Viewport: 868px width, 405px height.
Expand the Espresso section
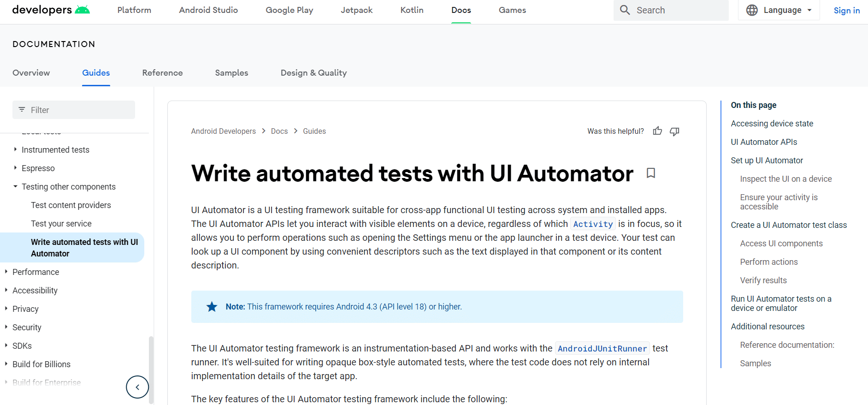15,168
